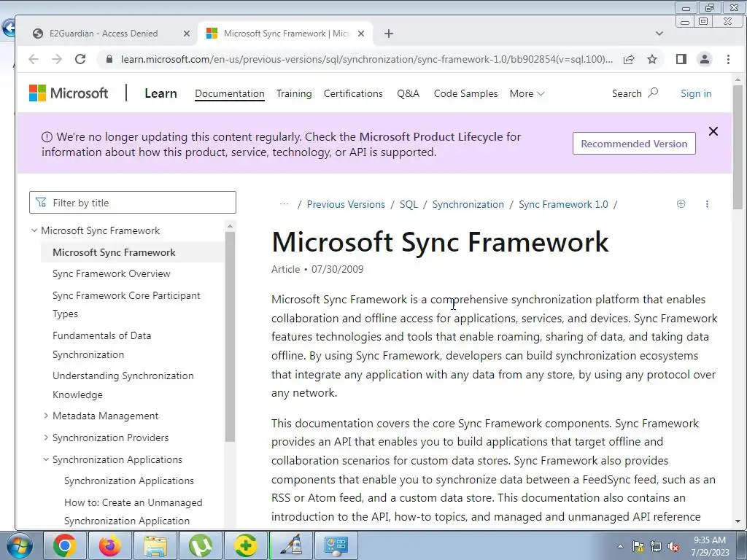This screenshot has width=747, height=560.
Task: Open the Q&A menu item
Action: (409, 93)
